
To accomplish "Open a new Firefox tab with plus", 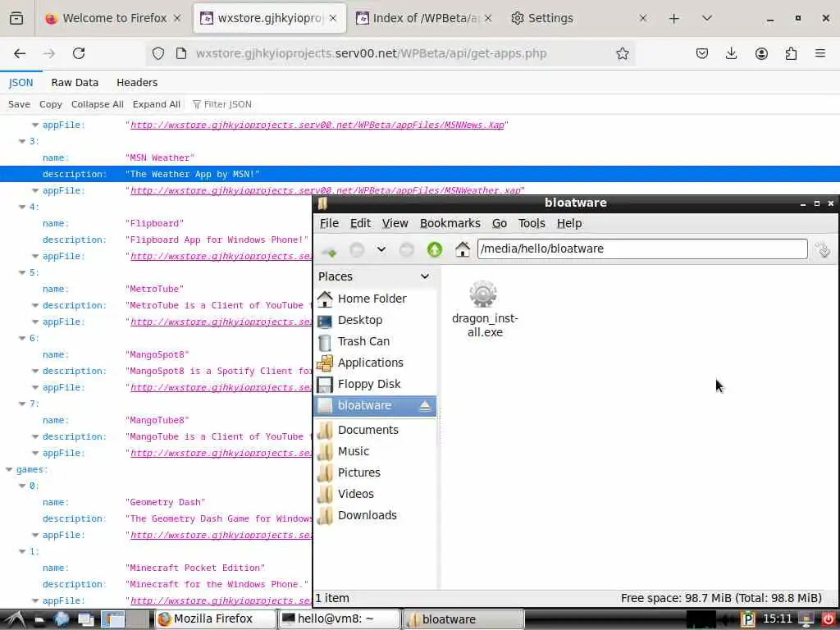I will pyautogui.click(x=674, y=18).
